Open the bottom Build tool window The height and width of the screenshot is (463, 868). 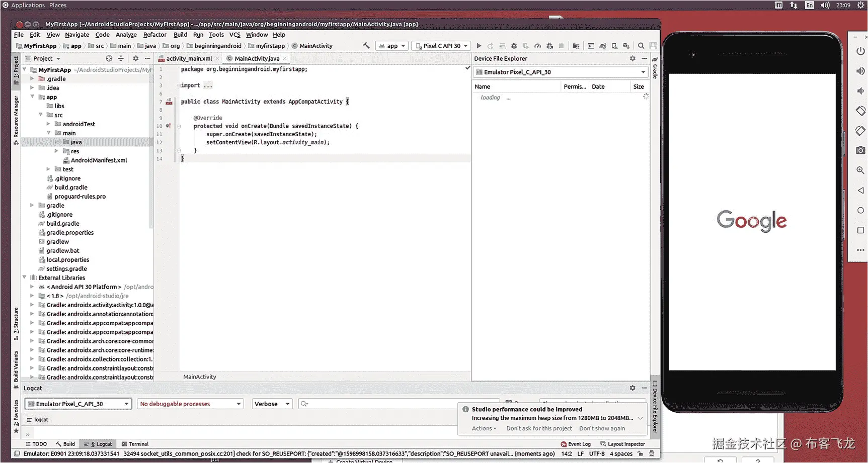65,444
